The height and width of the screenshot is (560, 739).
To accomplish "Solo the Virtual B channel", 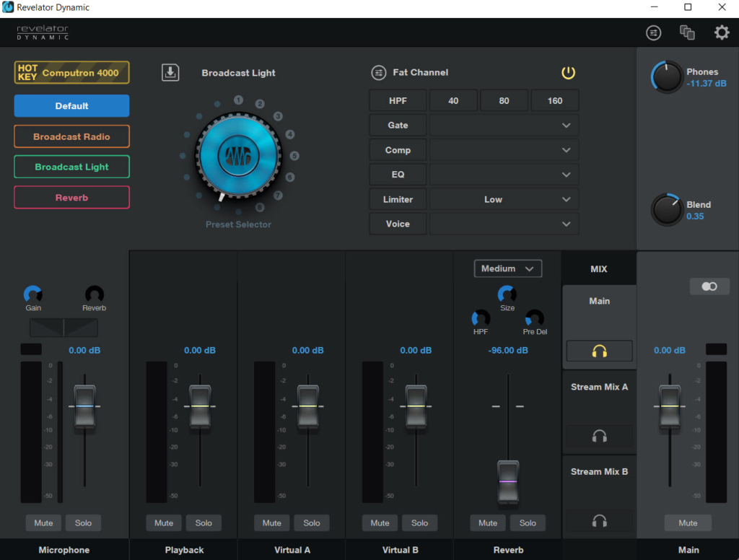I will click(x=419, y=522).
